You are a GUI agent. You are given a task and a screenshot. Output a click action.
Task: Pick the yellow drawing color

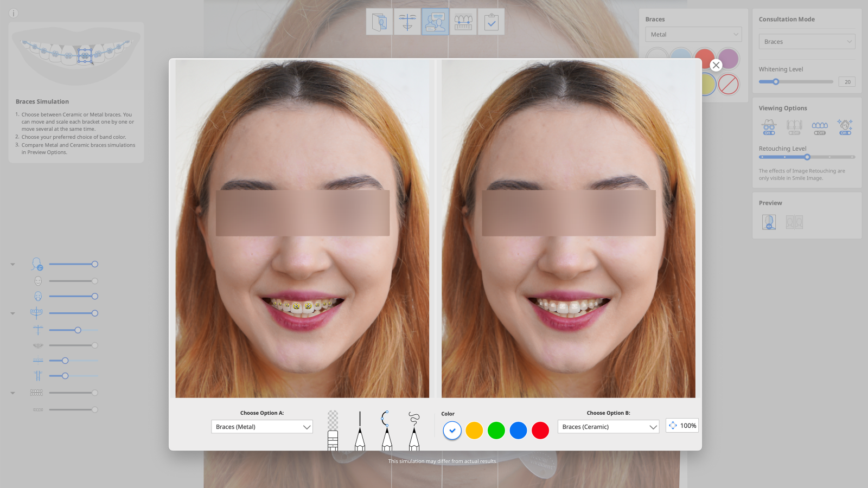[x=474, y=431]
